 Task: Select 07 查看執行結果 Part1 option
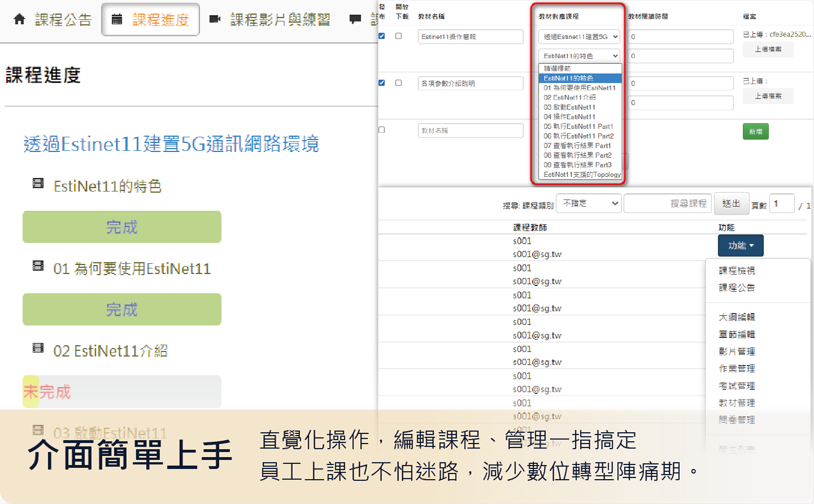click(580, 145)
